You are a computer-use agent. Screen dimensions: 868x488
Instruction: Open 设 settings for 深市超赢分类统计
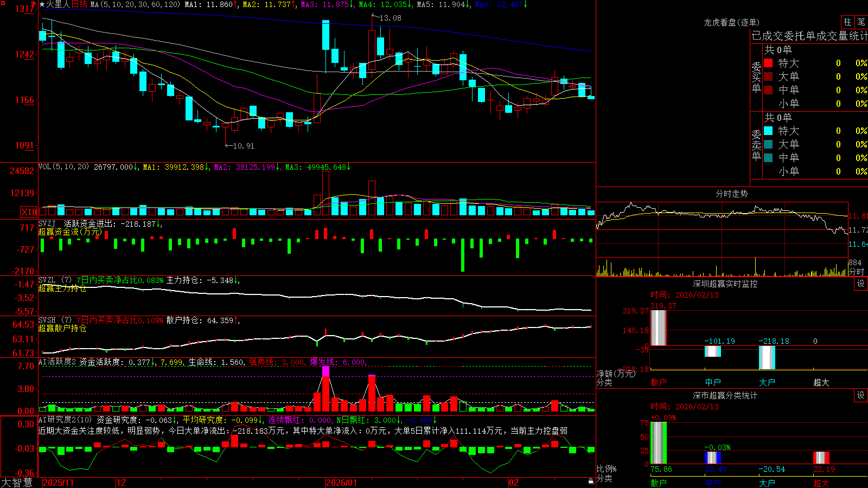tap(861, 395)
